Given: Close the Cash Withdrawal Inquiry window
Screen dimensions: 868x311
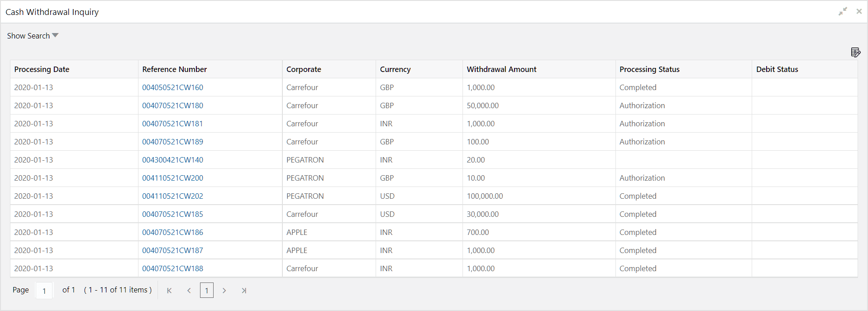Looking at the screenshot, I should coord(859,12).
